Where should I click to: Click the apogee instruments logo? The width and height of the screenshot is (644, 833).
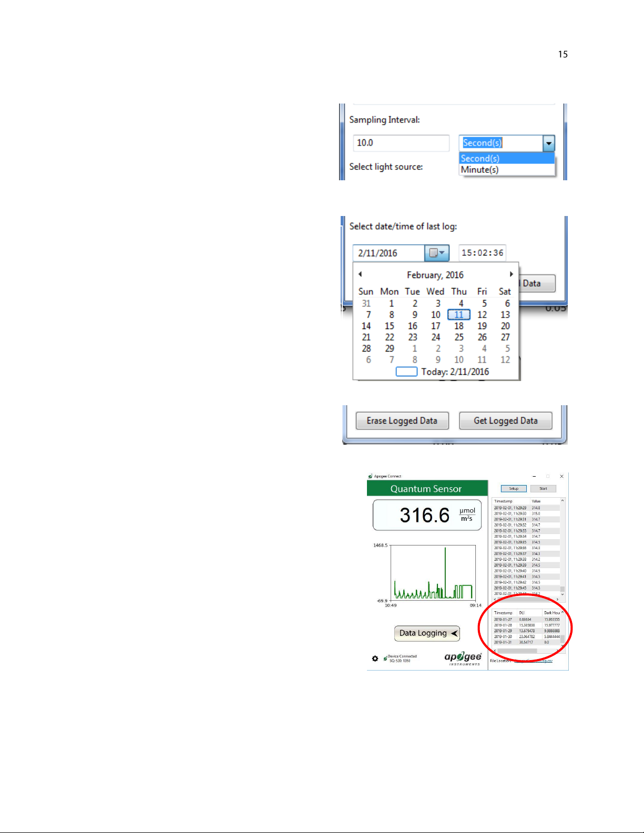pyautogui.click(x=463, y=658)
